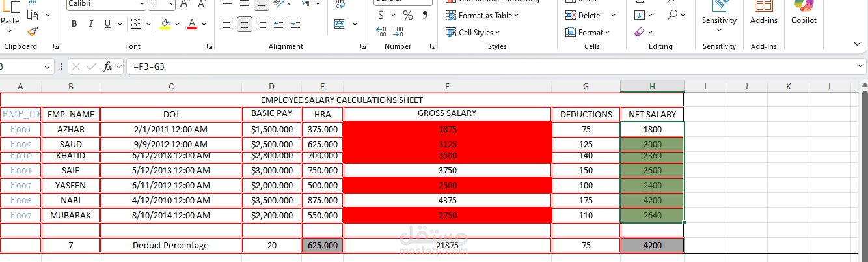Apply Comma Style
868x262 pixels.
point(425,14)
